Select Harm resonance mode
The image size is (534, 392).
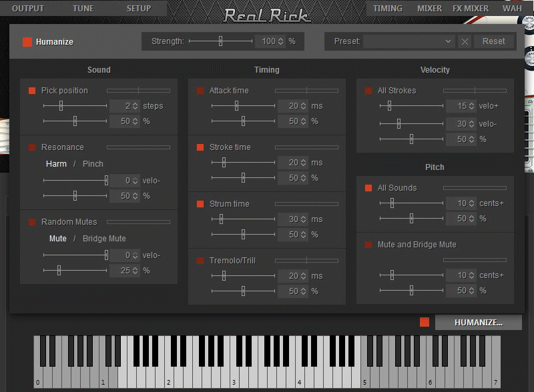click(x=56, y=164)
